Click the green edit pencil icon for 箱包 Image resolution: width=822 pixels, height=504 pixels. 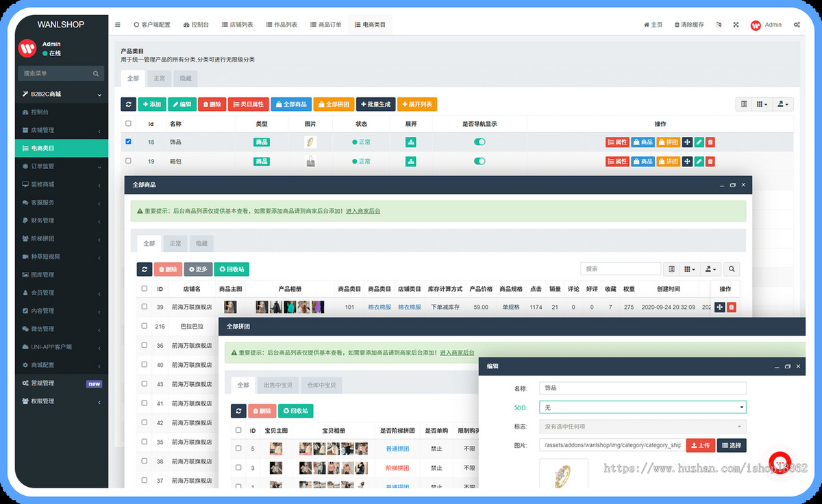point(699,161)
